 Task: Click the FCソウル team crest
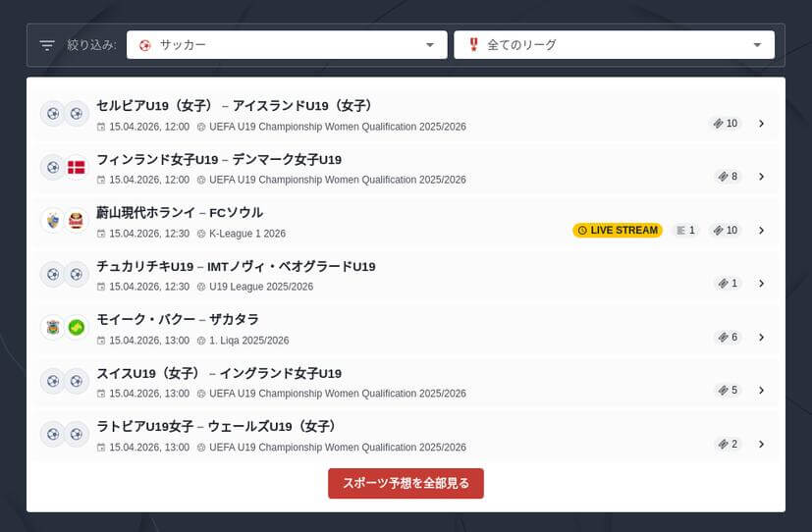[76, 221]
